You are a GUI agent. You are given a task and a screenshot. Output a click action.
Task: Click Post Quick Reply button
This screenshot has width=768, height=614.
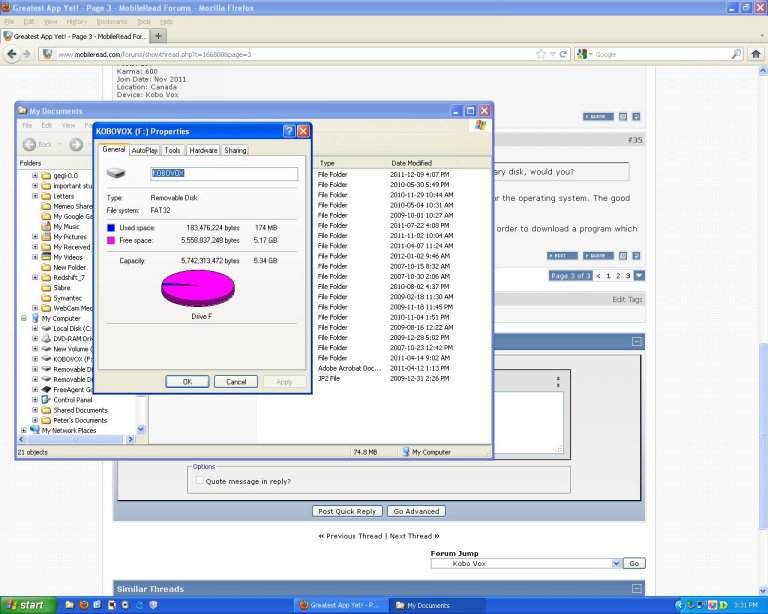[347, 511]
